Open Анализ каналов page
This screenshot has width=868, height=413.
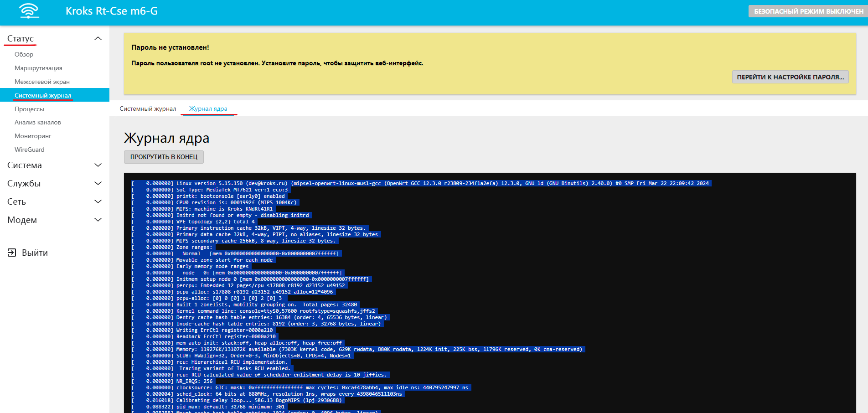(37, 122)
